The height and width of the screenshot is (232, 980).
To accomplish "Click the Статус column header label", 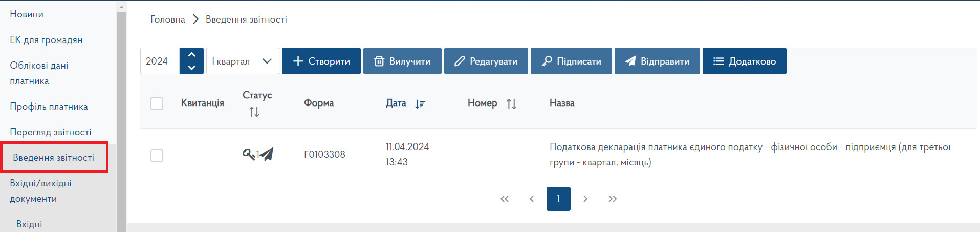I will (257, 95).
